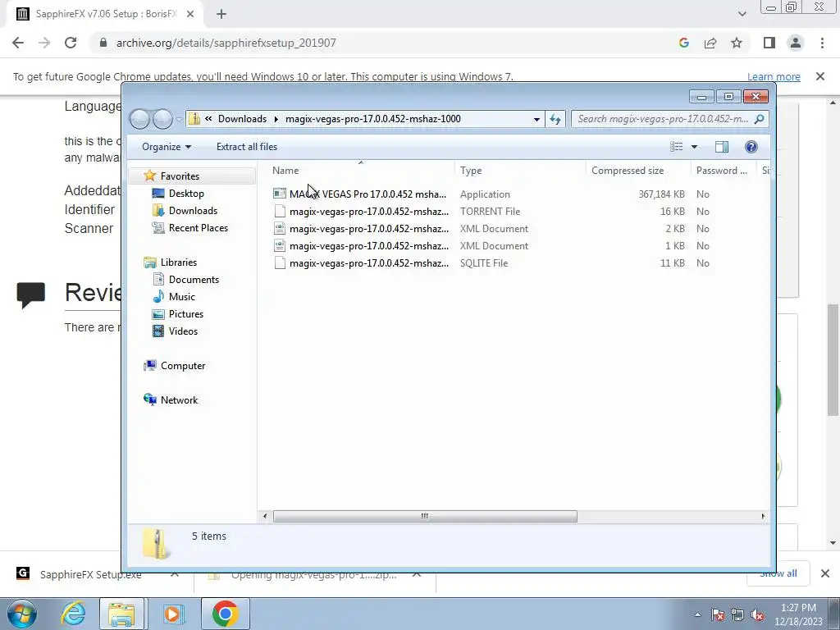Select Libraries in navigation pane

coord(178,262)
